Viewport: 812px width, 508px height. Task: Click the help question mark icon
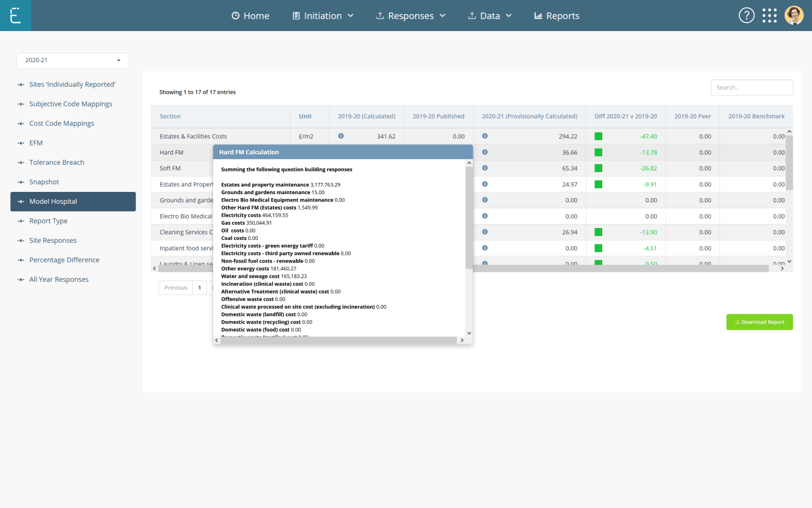746,15
